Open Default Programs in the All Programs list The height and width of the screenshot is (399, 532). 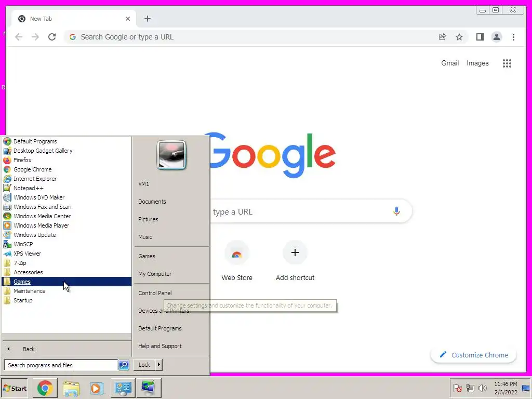tap(66, 141)
